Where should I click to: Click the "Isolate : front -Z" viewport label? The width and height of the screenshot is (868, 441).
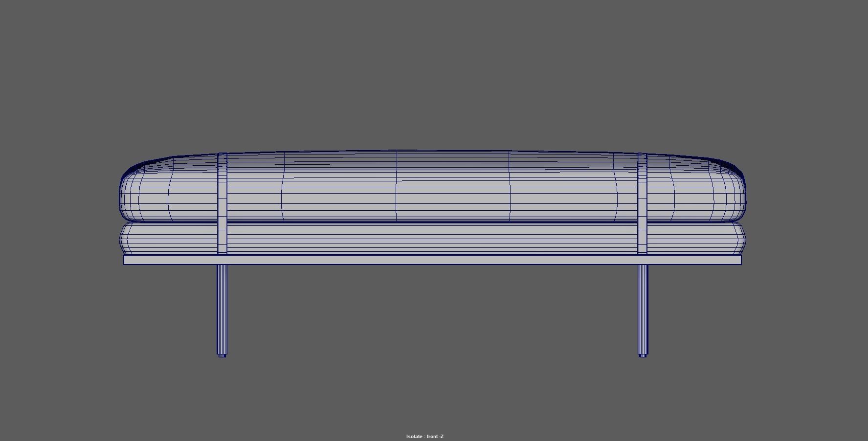[424, 437]
